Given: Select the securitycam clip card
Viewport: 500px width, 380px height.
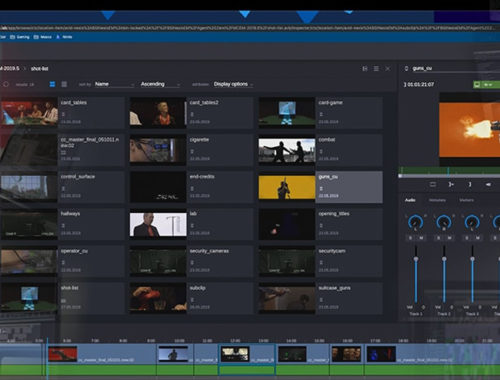Looking at the screenshot, I should (x=321, y=261).
